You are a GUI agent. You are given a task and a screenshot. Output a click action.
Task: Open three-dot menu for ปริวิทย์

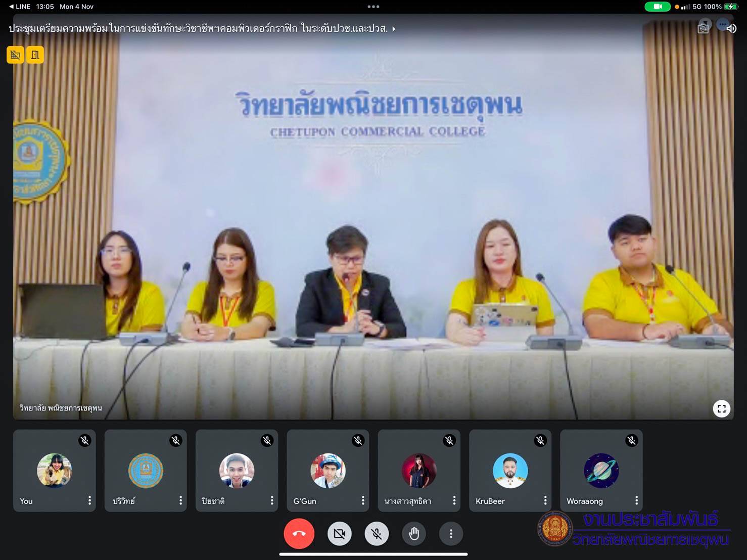tap(180, 500)
